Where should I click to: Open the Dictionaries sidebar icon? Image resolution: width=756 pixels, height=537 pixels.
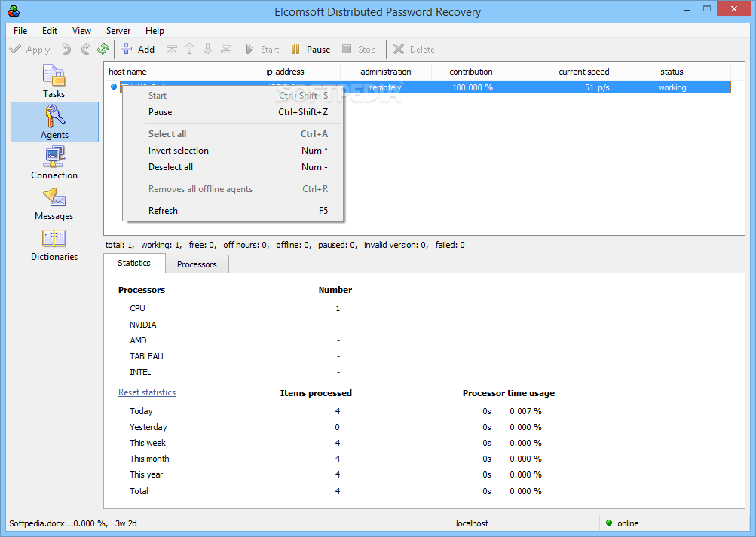(54, 245)
